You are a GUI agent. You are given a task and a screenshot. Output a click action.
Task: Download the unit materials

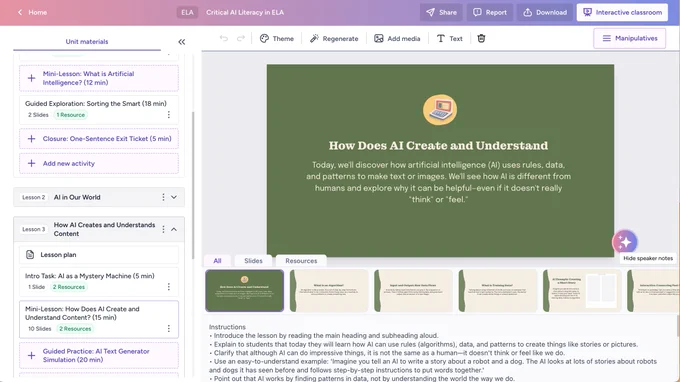[545, 13]
